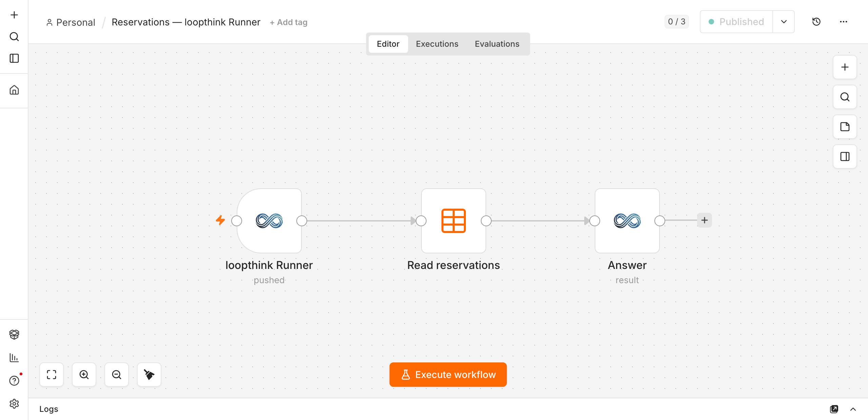868x420 pixels.
Task: Click the Add tag link
Action: (289, 22)
